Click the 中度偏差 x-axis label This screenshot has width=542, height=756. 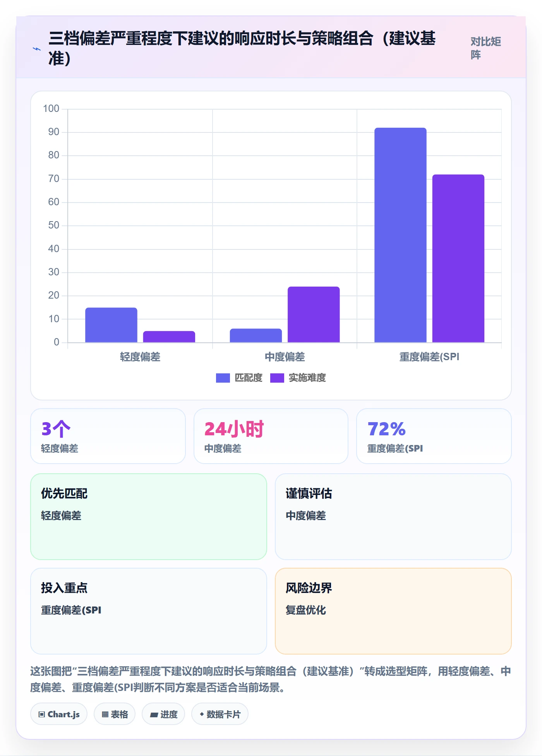pos(285,357)
